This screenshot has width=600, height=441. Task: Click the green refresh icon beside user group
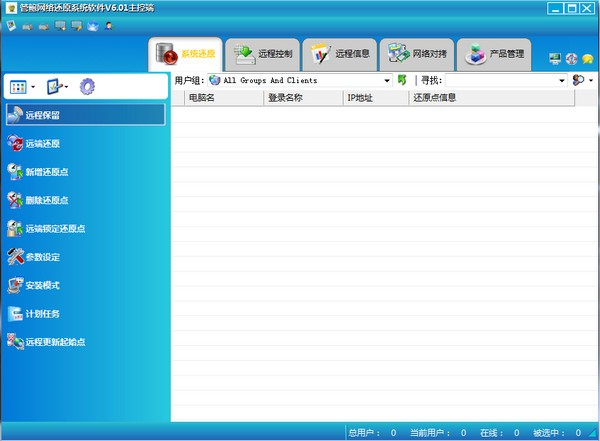(x=402, y=80)
